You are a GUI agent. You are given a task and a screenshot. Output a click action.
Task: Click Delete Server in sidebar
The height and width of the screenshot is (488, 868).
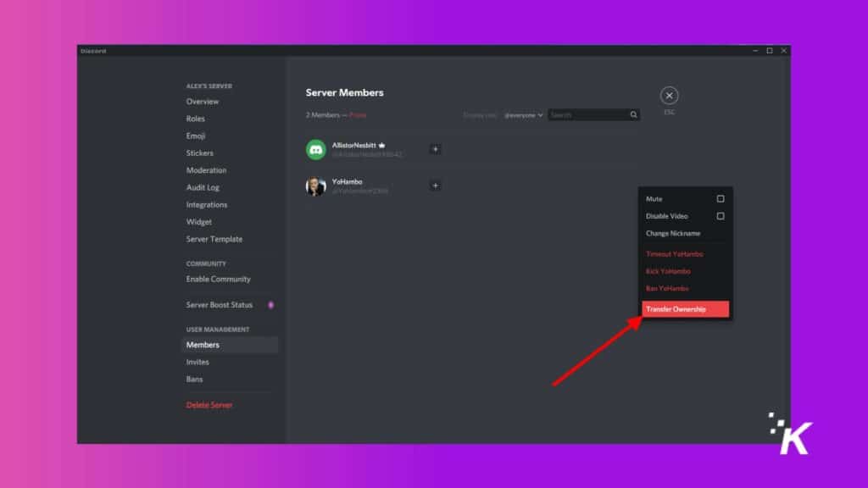pos(209,405)
